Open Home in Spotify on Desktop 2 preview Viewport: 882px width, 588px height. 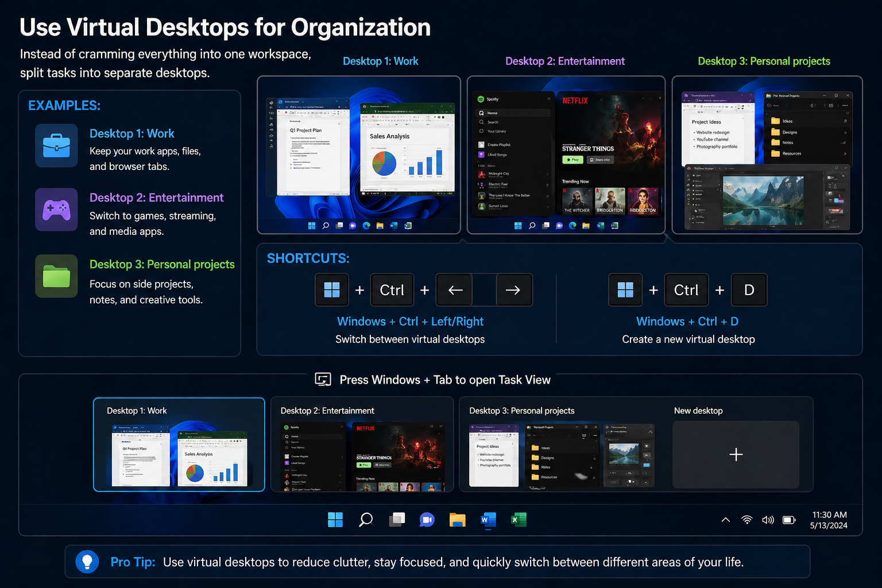[x=512, y=113]
